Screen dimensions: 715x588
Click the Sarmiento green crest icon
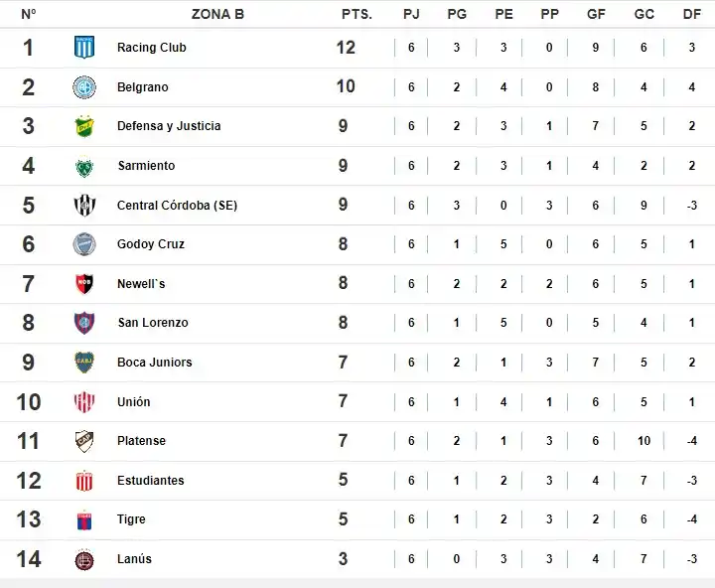coord(84,166)
